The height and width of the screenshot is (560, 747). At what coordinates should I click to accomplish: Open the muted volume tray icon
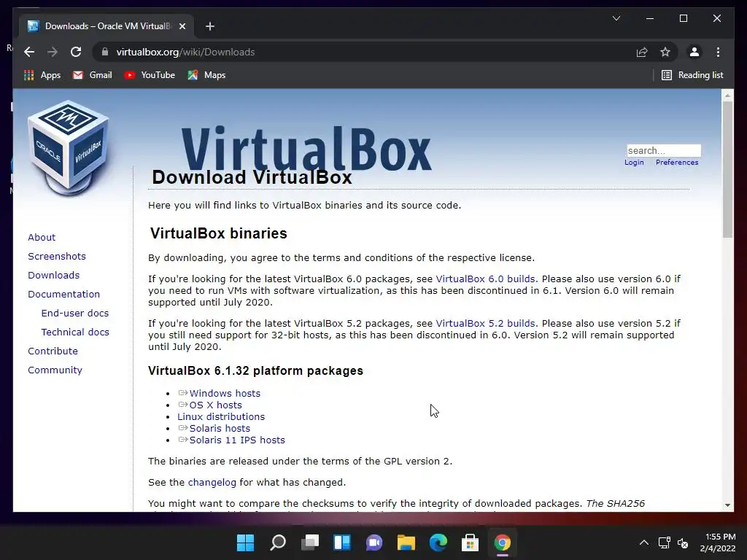[683, 542]
